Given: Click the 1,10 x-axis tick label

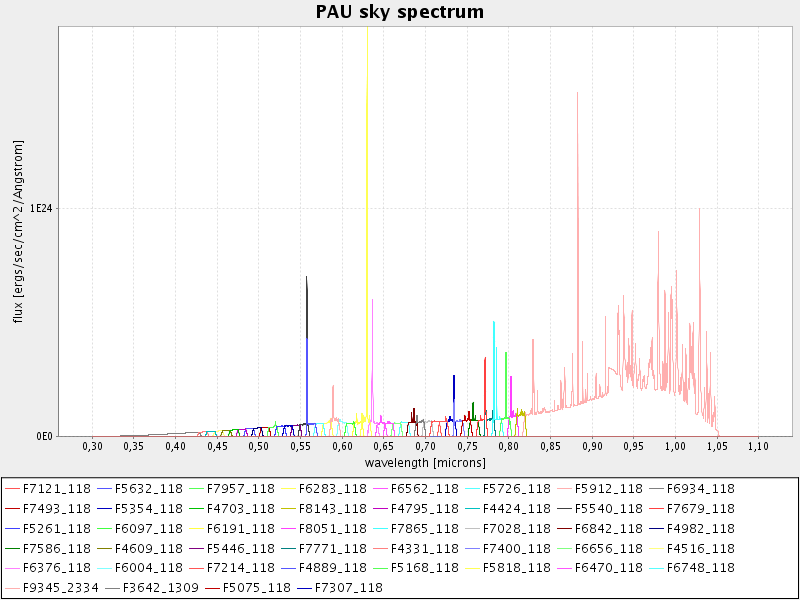Looking at the screenshot, I should coord(758,446).
